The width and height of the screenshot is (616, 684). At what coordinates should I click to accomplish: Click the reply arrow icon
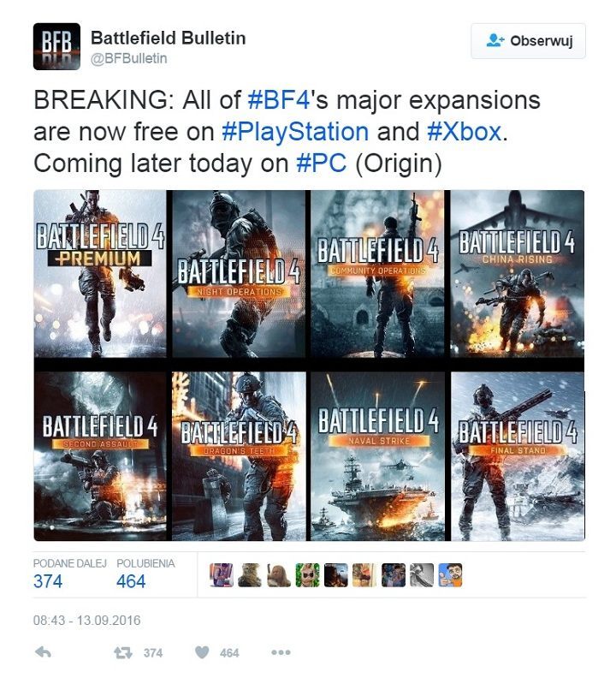tap(43, 652)
